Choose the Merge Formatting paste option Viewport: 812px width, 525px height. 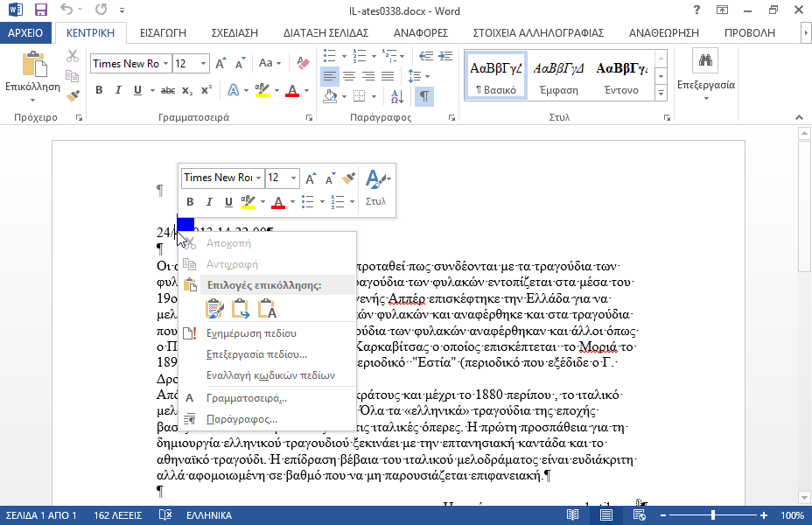(241, 309)
